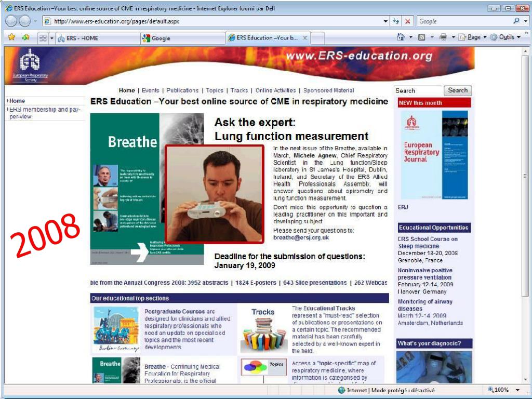Click the search magnifier icon in toolbar
This screenshot has height=399, width=532.
(x=516, y=21)
